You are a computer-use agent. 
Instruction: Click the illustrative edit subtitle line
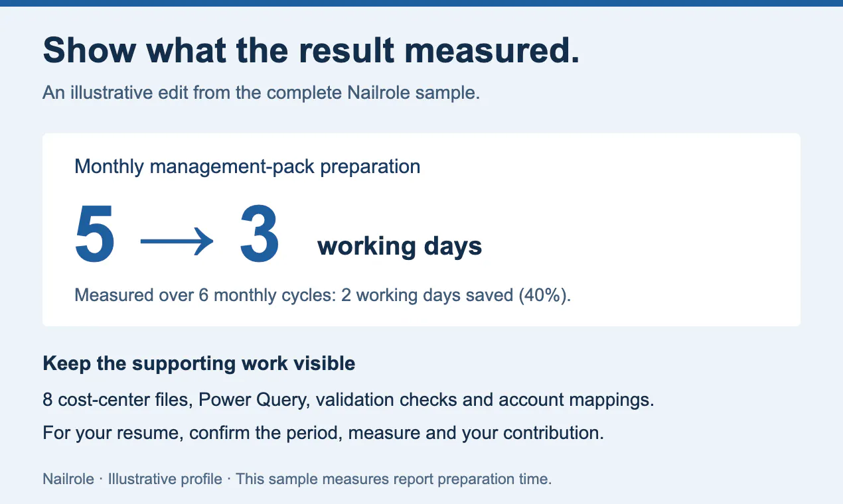(x=261, y=93)
